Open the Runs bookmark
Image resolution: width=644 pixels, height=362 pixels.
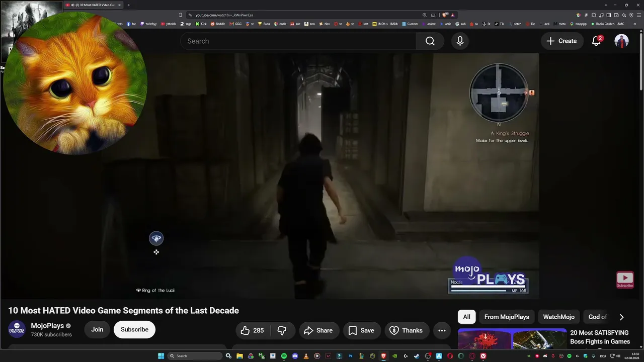coord(264,24)
